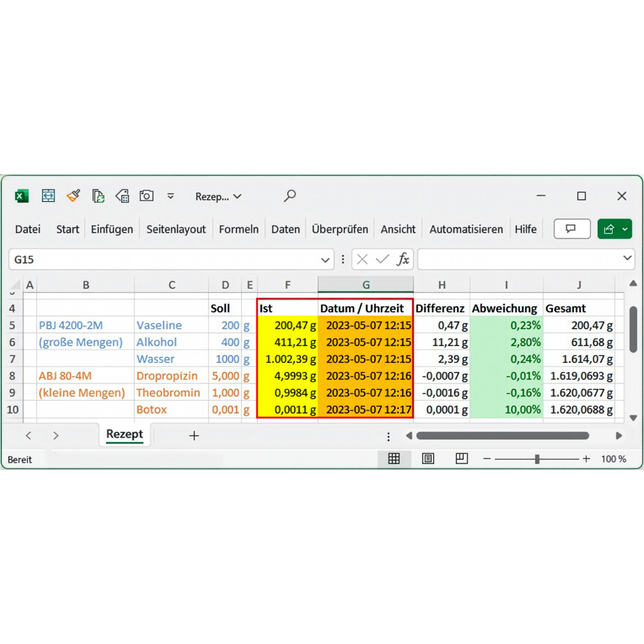
Task: Select the Page Layout view icon
Action: click(x=428, y=458)
